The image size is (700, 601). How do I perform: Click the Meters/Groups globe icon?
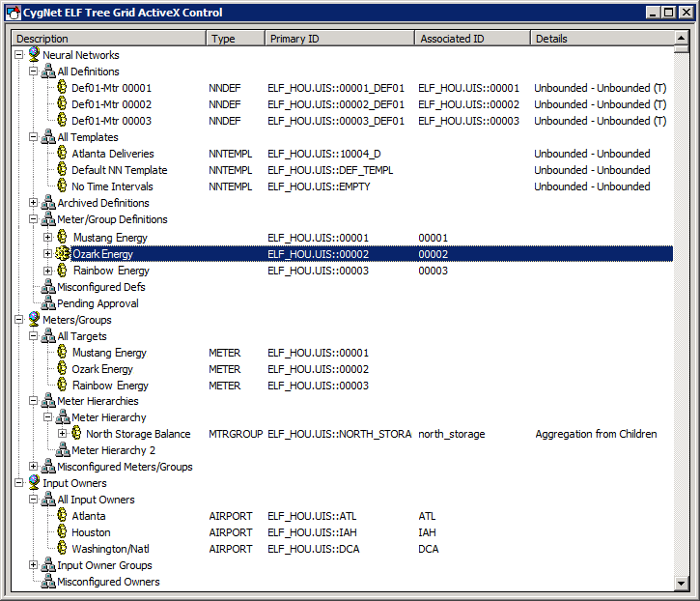click(34, 320)
